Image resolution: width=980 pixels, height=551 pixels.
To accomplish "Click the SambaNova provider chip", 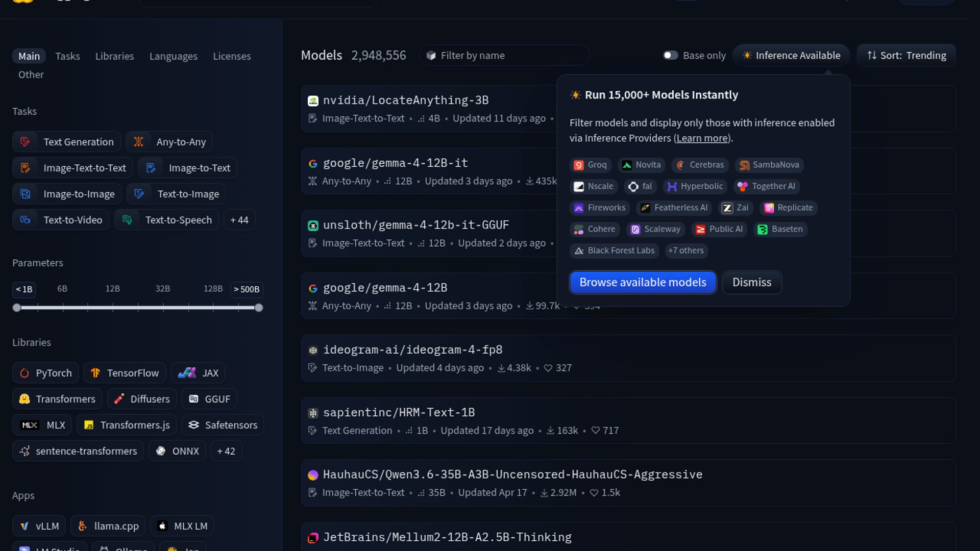I will point(769,165).
